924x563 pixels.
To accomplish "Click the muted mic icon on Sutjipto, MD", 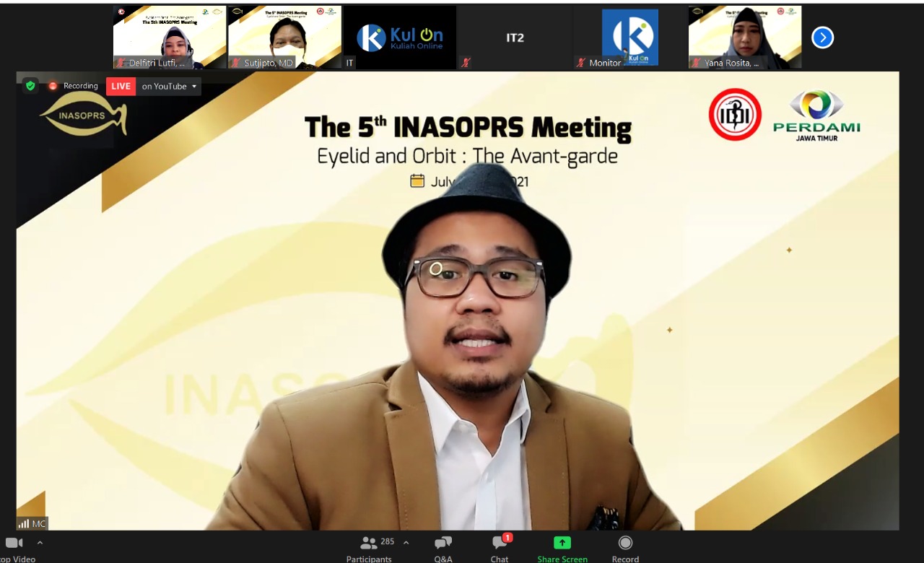I will [235, 63].
